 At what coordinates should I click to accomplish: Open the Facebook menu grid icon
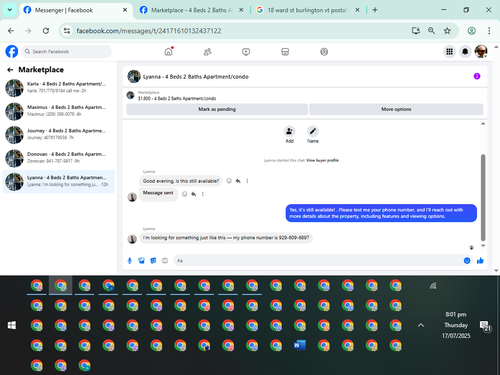449,52
